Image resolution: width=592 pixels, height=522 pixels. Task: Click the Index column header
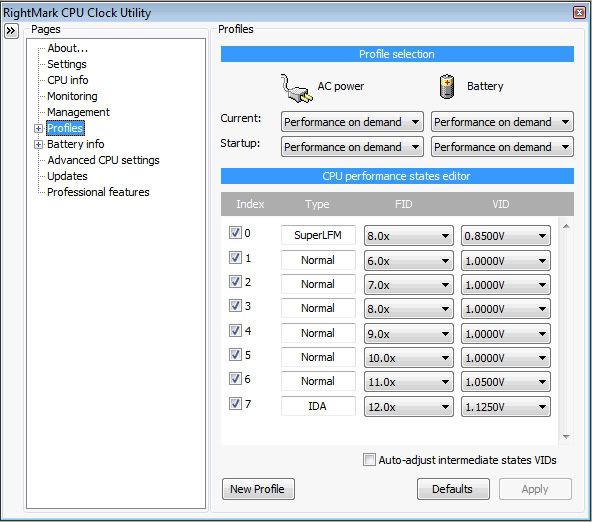[x=250, y=204]
